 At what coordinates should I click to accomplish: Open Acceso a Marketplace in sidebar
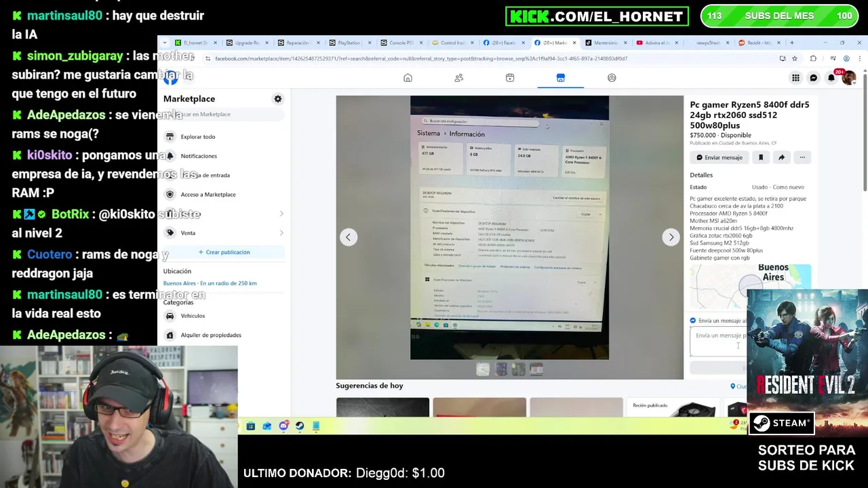pos(224,195)
